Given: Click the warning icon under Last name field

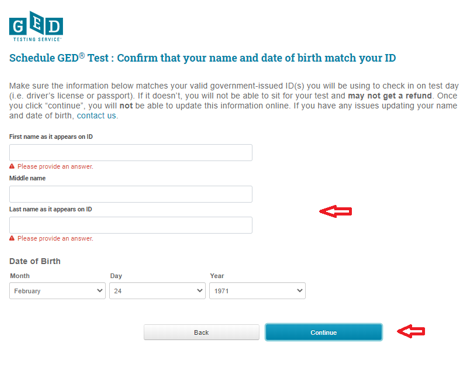Looking at the screenshot, I should (12, 238).
